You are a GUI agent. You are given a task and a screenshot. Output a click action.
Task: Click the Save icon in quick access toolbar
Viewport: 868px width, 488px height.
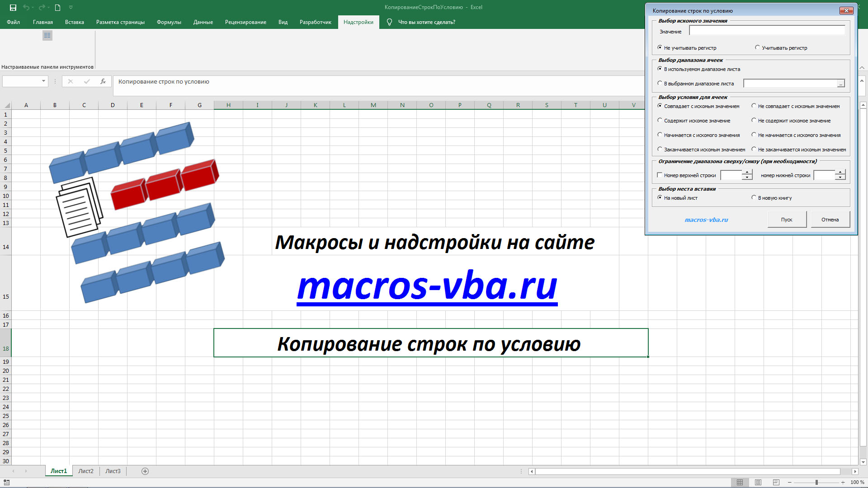(x=13, y=7)
